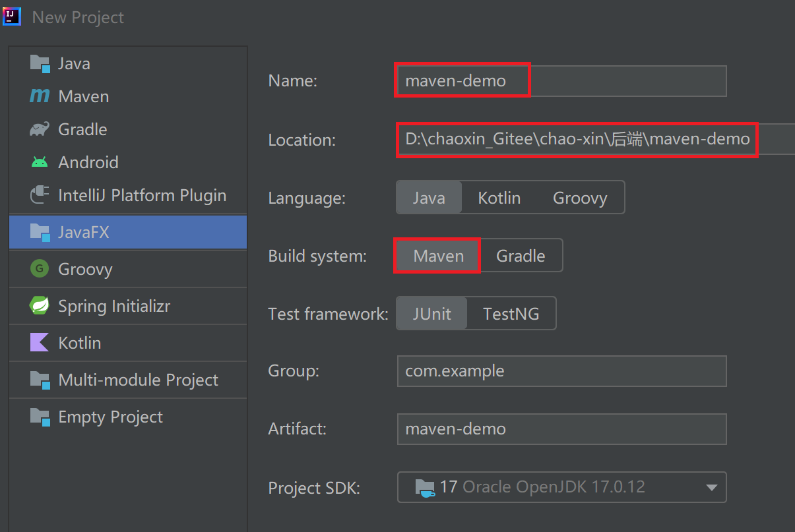Click the Gradle elephant icon
Screen dimensions: 795x532
pyautogui.click(x=40, y=129)
